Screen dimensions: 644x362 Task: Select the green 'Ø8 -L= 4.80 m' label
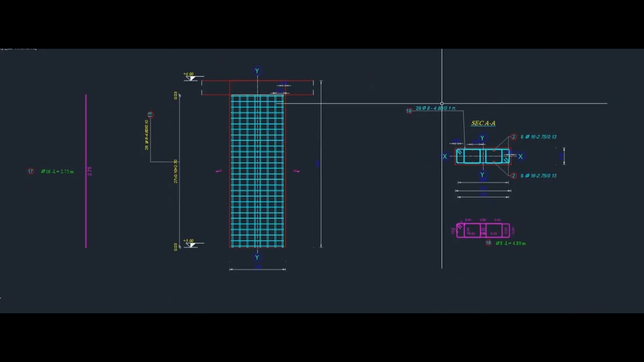click(511, 243)
